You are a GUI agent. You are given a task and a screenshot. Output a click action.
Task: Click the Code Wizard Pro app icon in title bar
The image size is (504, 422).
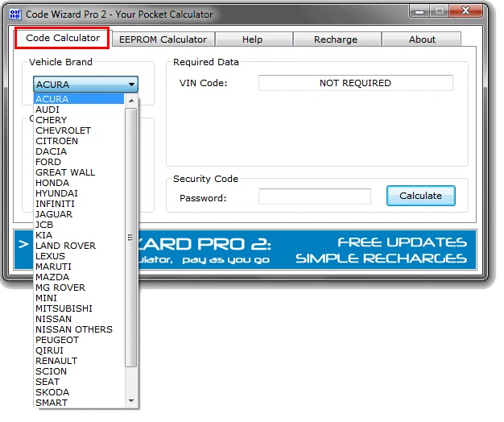pyautogui.click(x=15, y=14)
